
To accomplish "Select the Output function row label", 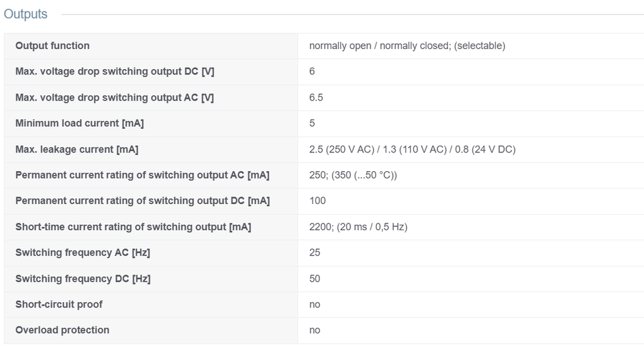I will (x=52, y=46).
